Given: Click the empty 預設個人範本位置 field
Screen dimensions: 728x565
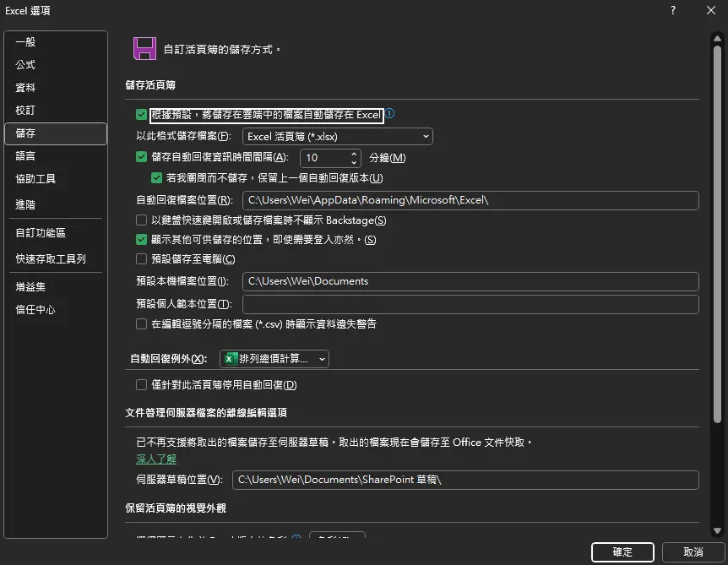Looking at the screenshot, I should click(x=470, y=305).
